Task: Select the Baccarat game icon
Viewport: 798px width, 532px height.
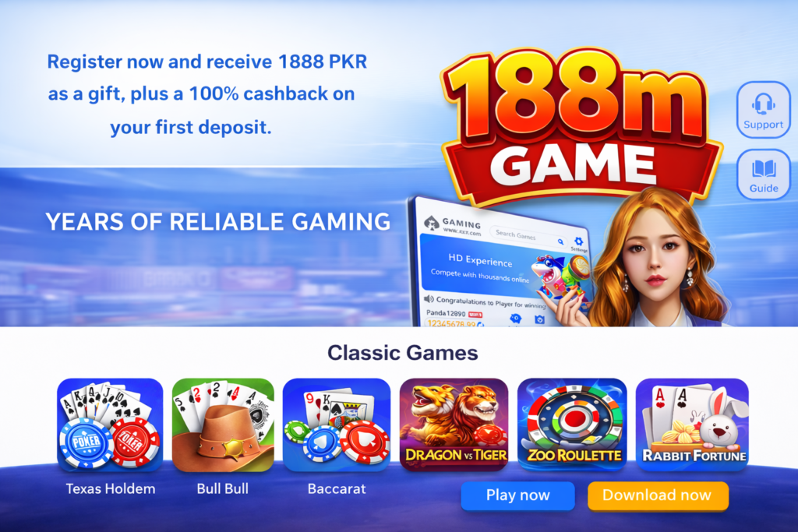Action: pos(337,425)
